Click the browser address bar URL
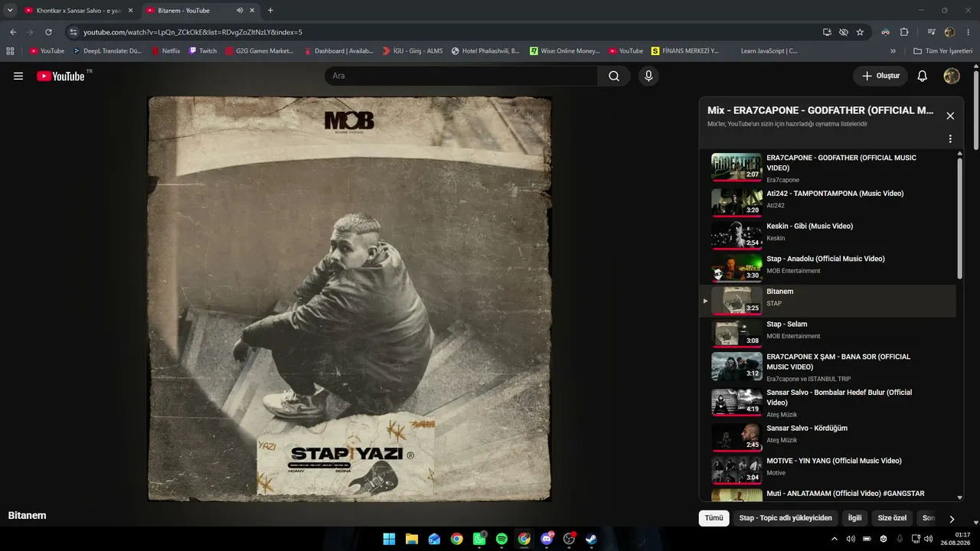Screen dimensions: 980x551 (x=193, y=32)
